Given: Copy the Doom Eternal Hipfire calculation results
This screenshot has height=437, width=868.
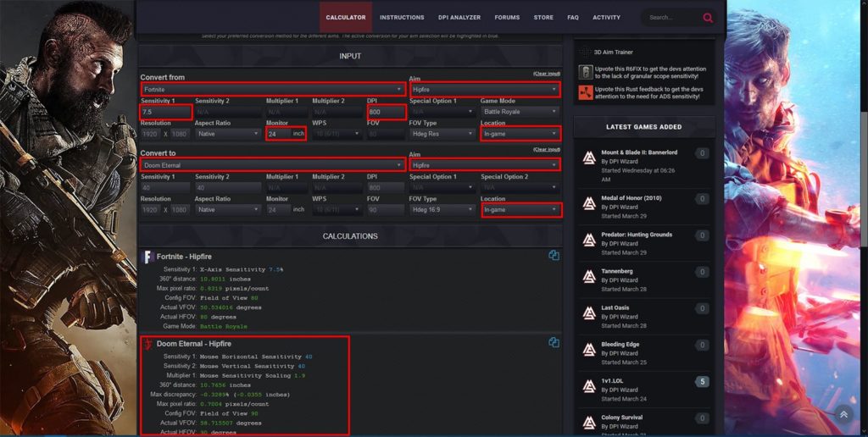Looking at the screenshot, I should click(x=554, y=342).
